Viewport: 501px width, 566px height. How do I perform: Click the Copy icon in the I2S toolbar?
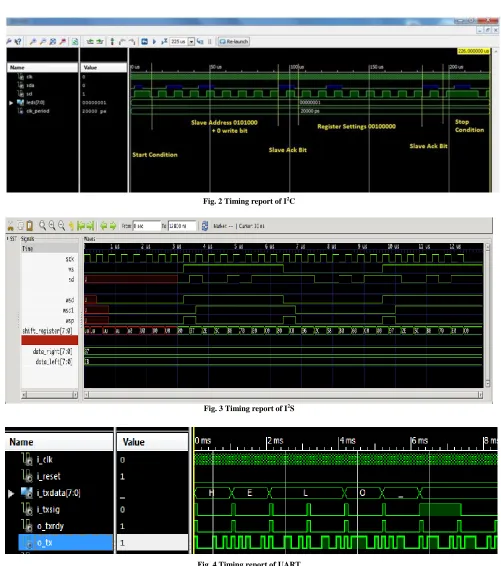[x=20, y=226]
